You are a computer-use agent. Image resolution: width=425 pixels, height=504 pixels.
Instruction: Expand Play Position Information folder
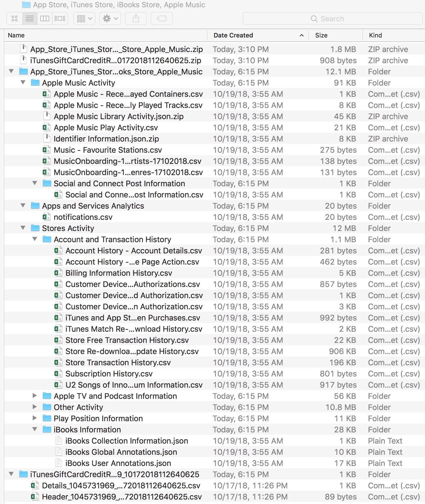(35, 418)
